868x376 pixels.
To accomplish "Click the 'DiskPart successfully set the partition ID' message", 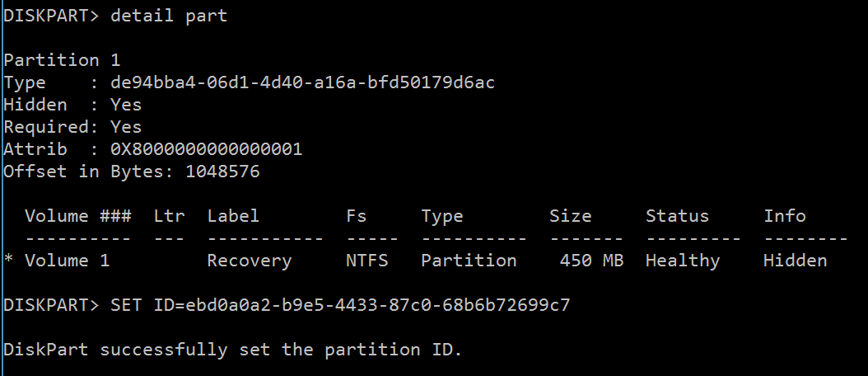I will click(x=232, y=350).
